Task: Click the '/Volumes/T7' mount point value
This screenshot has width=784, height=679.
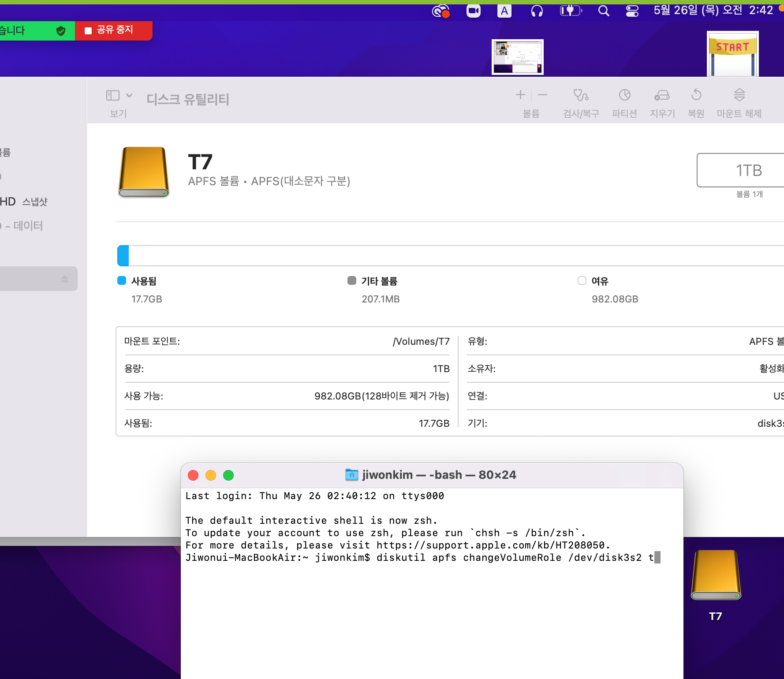Action: click(421, 341)
